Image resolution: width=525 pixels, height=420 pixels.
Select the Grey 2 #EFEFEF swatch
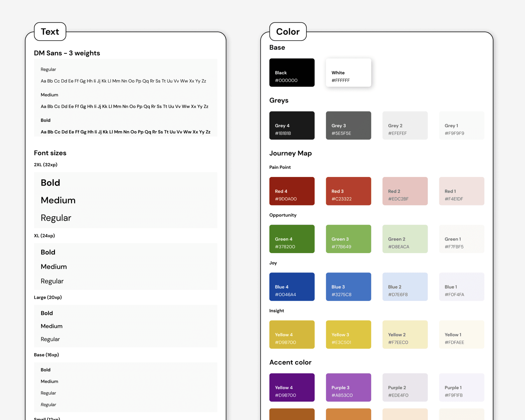point(405,125)
